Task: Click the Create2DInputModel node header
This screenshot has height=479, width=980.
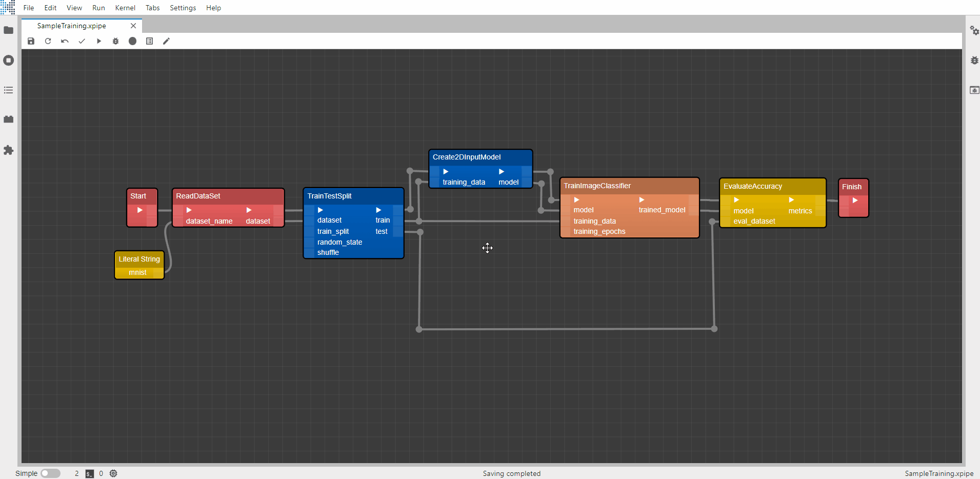Action: coord(467,157)
